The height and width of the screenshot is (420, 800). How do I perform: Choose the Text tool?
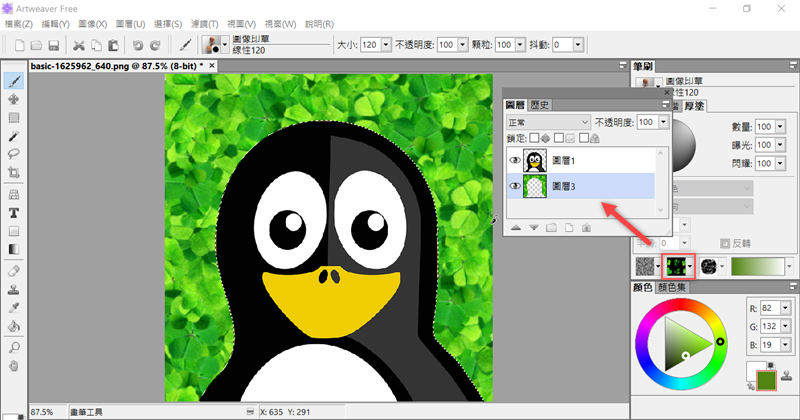tap(14, 213)
